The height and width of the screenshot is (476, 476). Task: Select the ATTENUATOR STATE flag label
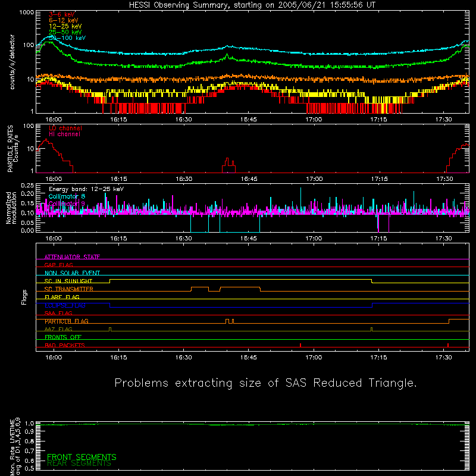[72, 257]
